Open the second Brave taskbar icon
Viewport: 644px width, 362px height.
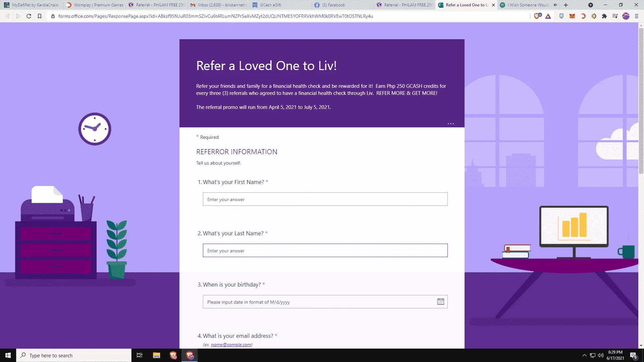[x=190, y=355]
